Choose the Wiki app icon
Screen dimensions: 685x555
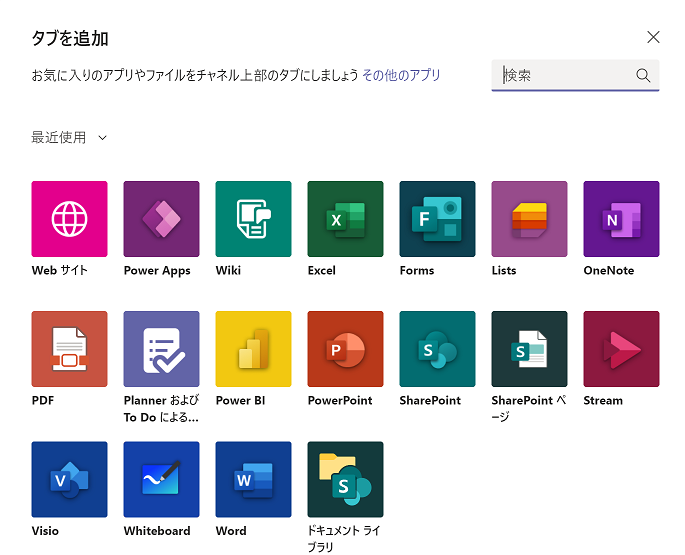click(253, 219)
